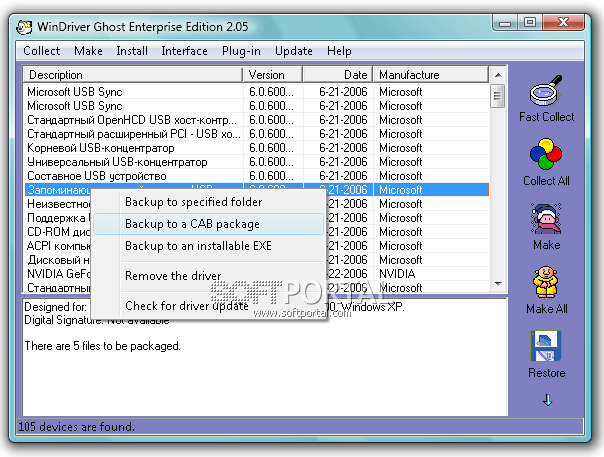Select the Составное USB устройство row
This screenshot has height=457, width=604.
pyautogui.click(x=256, y=176)
